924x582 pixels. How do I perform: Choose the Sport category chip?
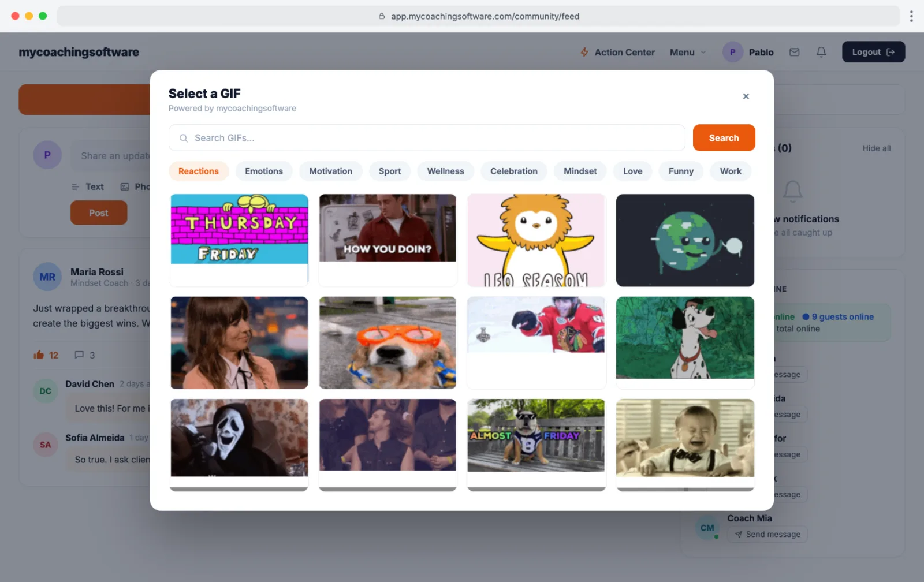(390, 171)
